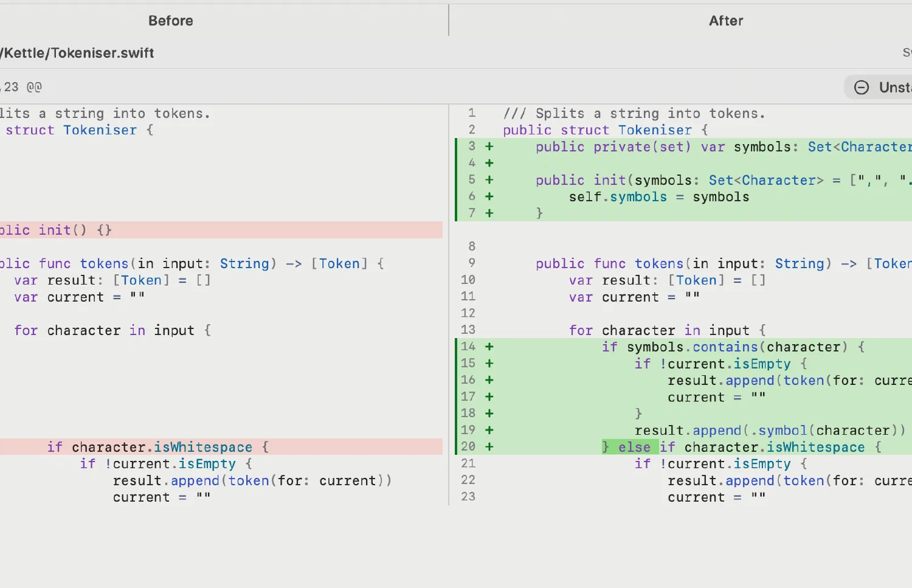Click "for character in input {" on After line 13
Viewport: 912px width, 588px height.
[x=667, y=330]
